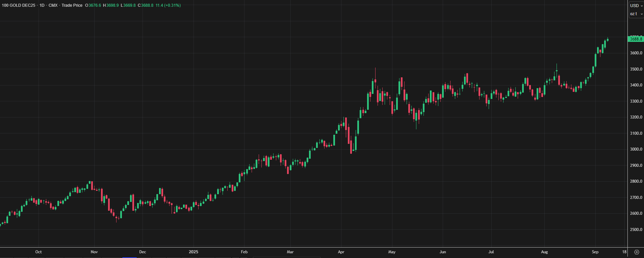Click the 2025 year marker on time axis
Screen dimensions: 644x258
pyautogui.click(x=194, y=252)
